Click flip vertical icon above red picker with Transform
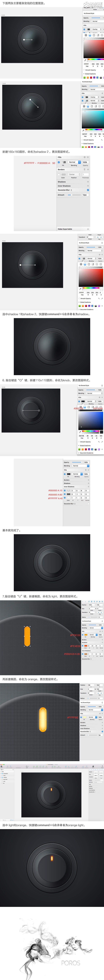This screenshot has width=104, height=980. tap(101, 237)
